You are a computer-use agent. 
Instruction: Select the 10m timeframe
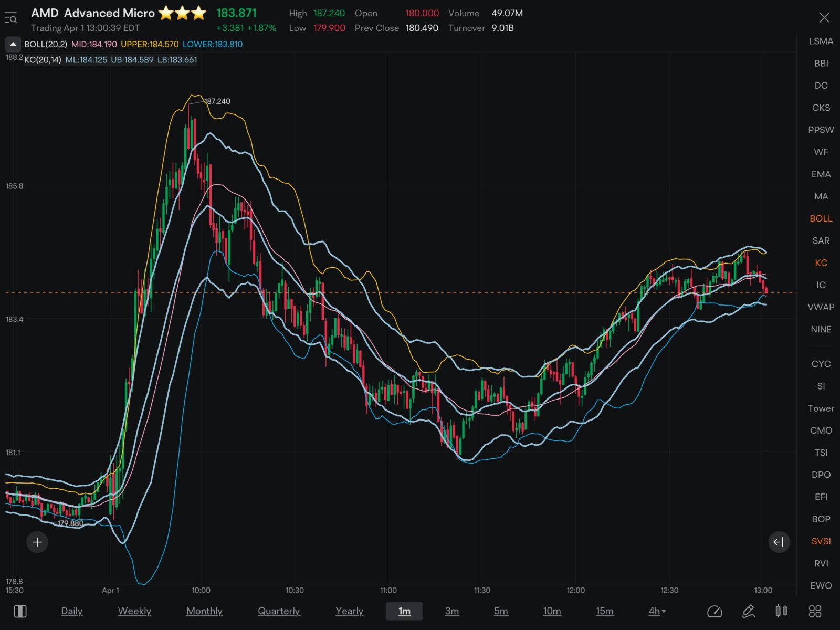coord(552,611)
